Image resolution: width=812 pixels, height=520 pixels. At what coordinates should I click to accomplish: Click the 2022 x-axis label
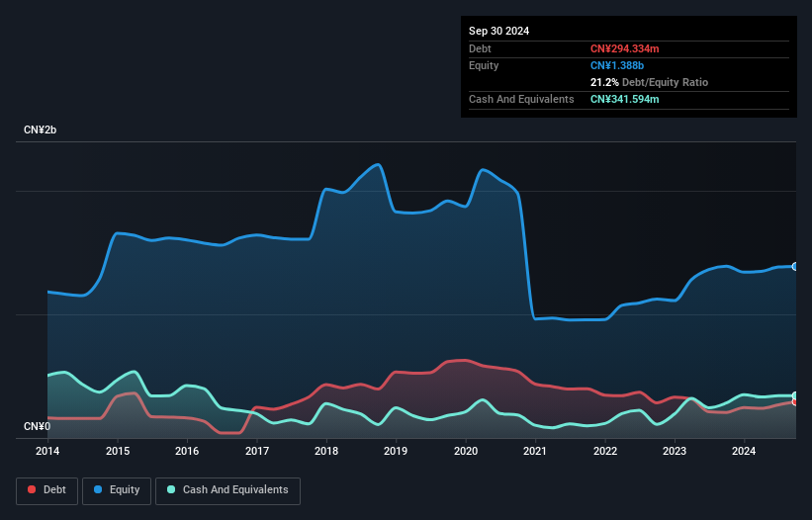605,451
